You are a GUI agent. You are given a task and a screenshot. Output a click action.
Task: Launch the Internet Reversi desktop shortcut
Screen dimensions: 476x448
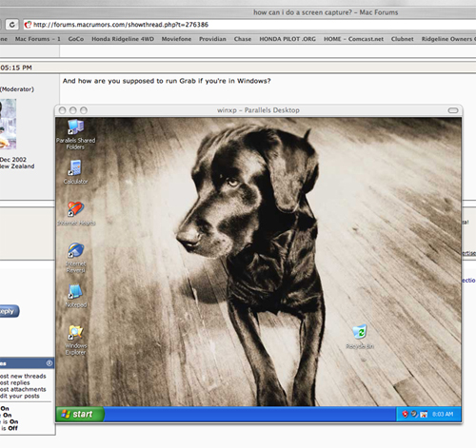coord(76,258)
